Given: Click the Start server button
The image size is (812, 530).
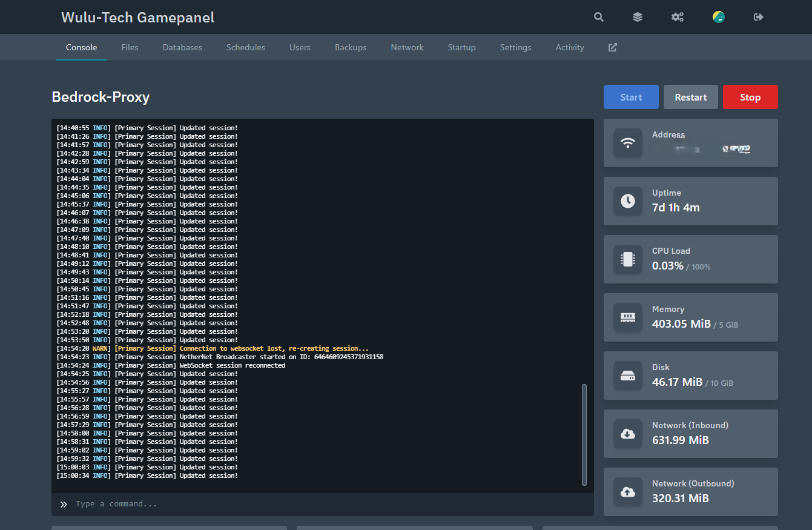Looking at the screenshot, I should (631, 97).
